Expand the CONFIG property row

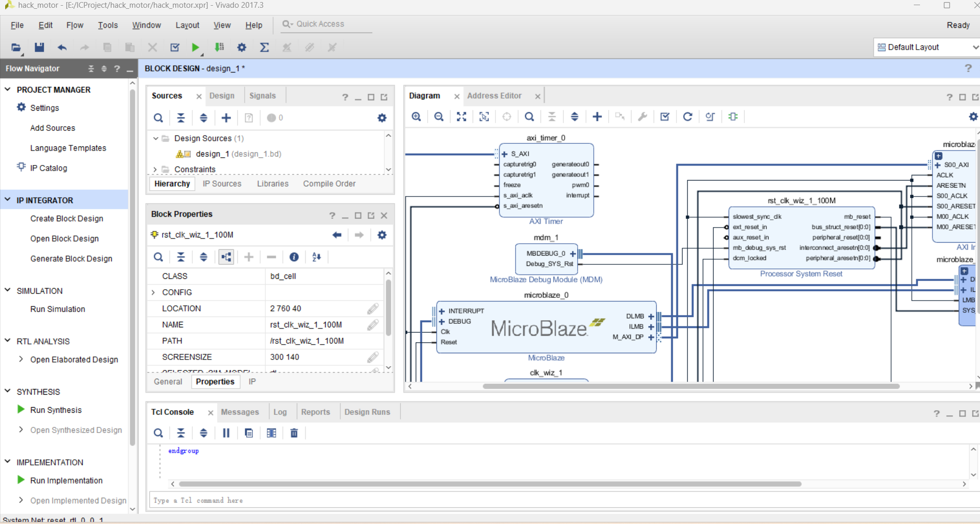(153, 292)
